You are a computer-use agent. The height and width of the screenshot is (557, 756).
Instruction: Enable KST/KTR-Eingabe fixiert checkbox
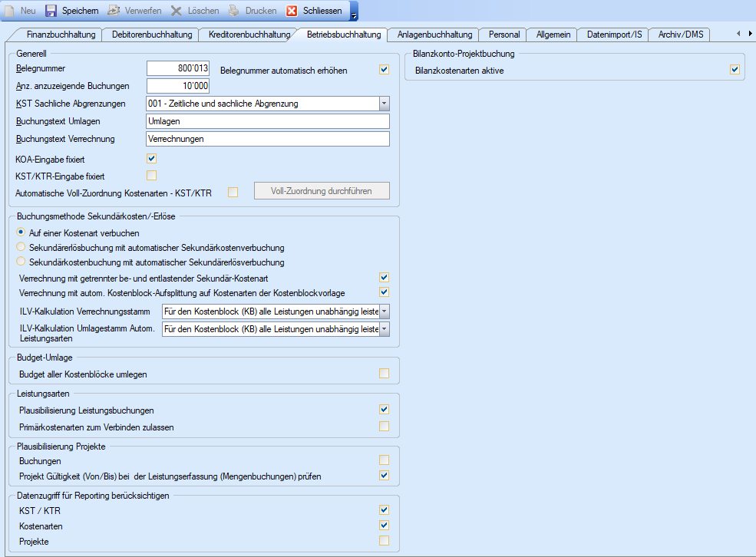pos(151,176)
